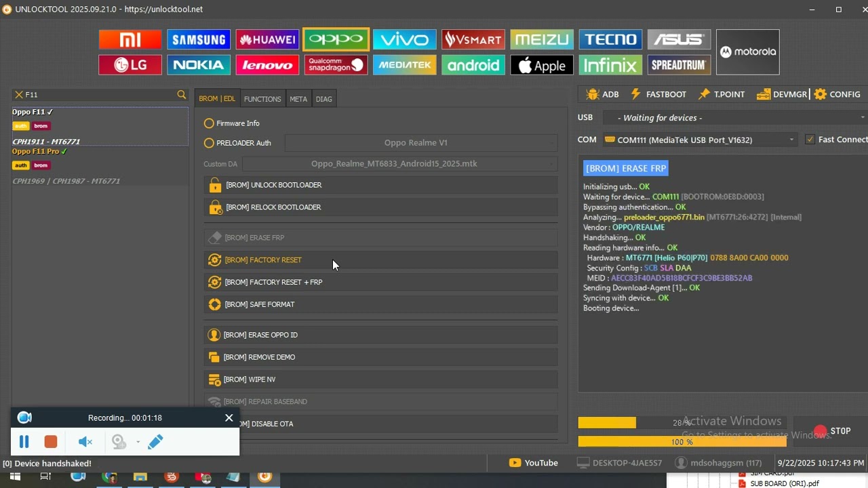This screenshot has height=488, width=868.
Task: Select the Firmware Info radio button
Action: 209,123
